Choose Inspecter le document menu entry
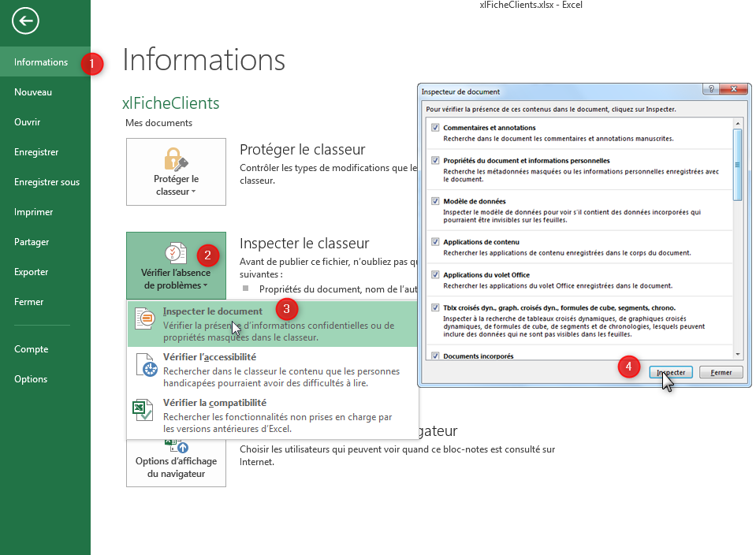This screenshot has height=555, width=756. (x=273, y=324)
